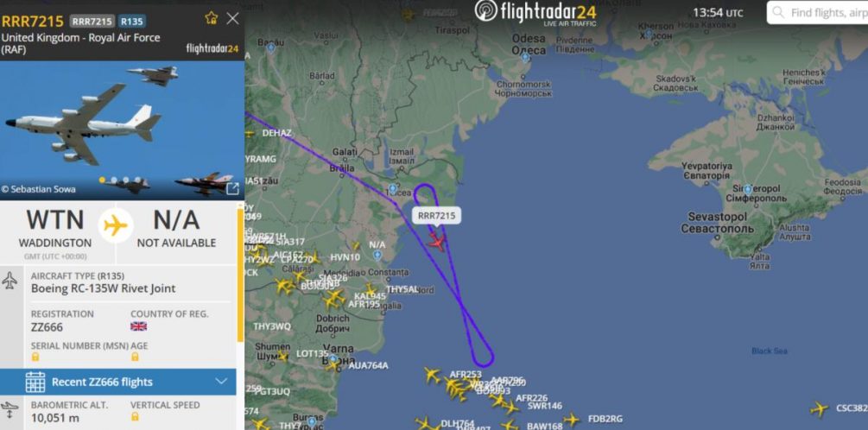The height and width of the screenshot is (430, 868).
Task: Select the CSC382 aircraft icon
Action: 820,409
